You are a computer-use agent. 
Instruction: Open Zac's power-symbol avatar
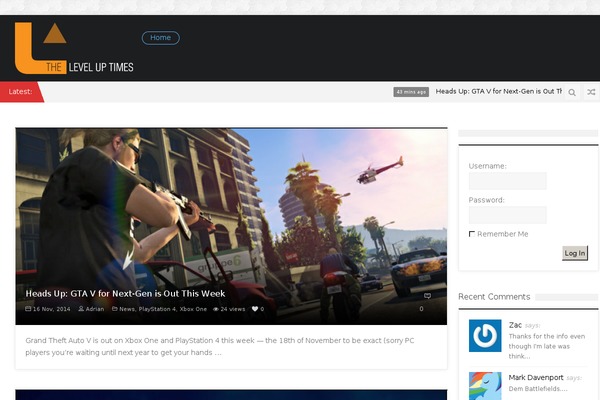tap(485, 336)
